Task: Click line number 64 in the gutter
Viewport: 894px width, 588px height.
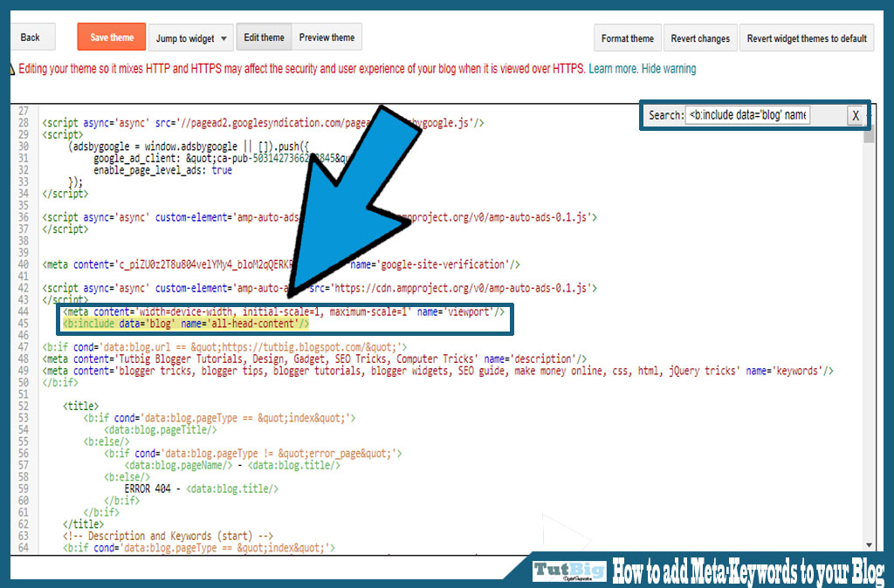Action: point(24,548)
